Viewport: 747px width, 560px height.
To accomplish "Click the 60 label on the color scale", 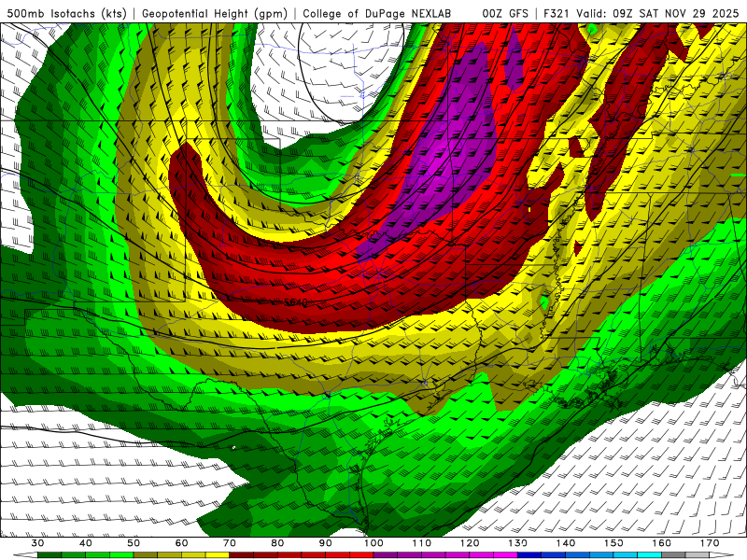I will pyautogui.click(x=181, y=543).
